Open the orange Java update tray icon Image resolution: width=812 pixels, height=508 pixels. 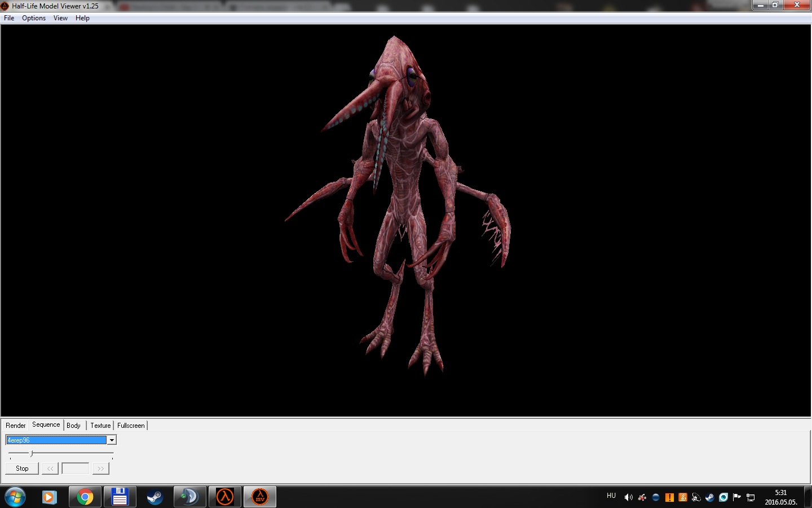(x=682, y=497)
